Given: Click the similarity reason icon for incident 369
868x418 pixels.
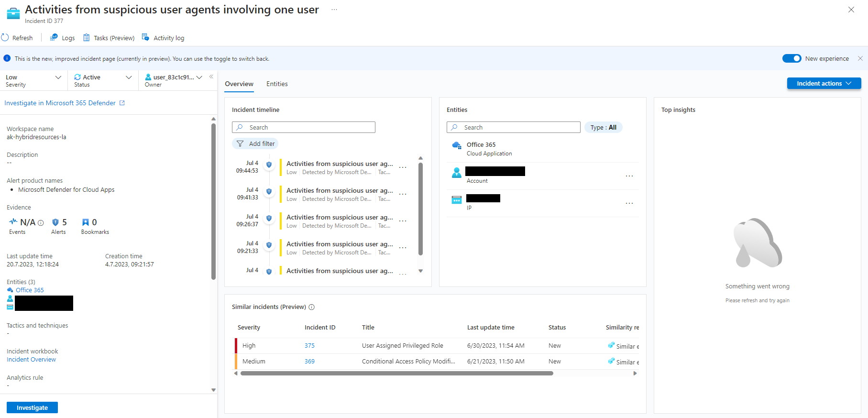Looking at the screenshot, I should [611, 361].
